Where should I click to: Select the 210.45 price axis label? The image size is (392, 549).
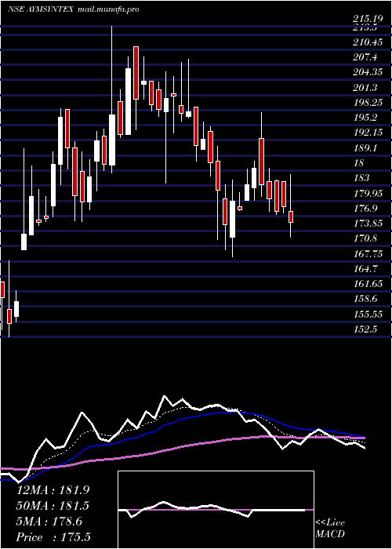[368, 42]
